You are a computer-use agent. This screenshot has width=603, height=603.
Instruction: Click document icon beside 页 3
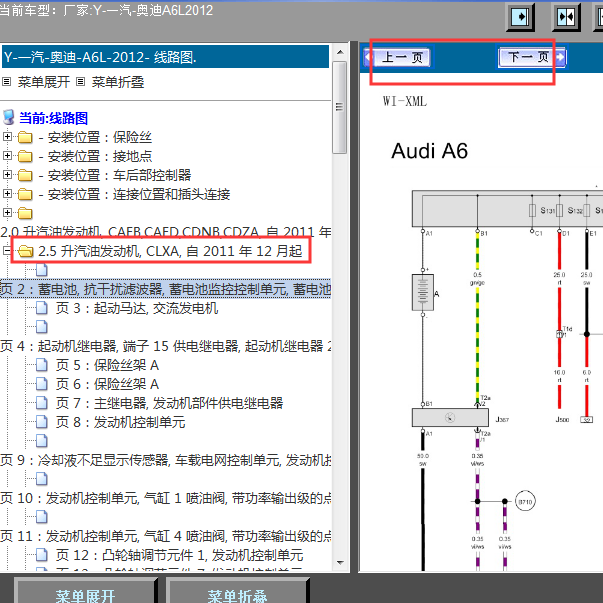point(42,308)
